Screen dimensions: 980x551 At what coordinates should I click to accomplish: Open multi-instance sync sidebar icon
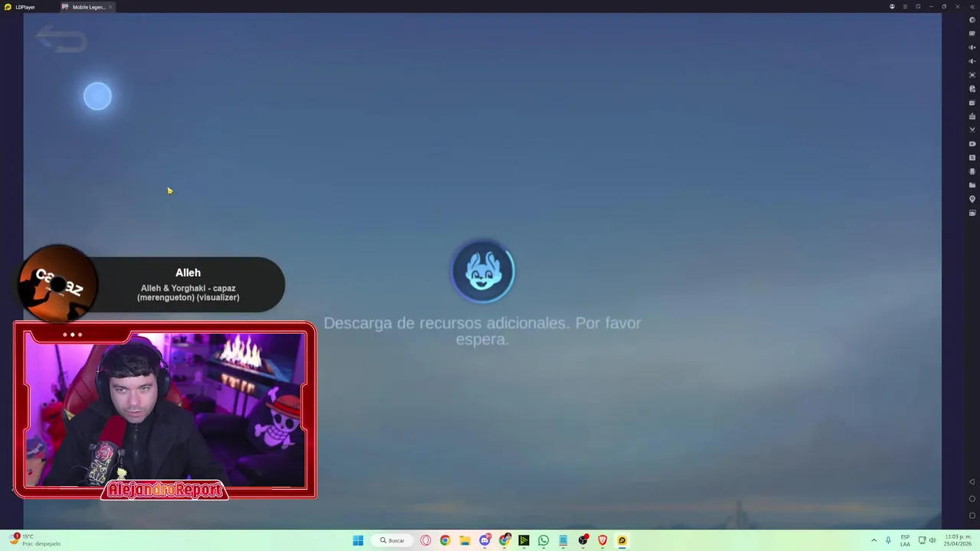pos(972,103)
